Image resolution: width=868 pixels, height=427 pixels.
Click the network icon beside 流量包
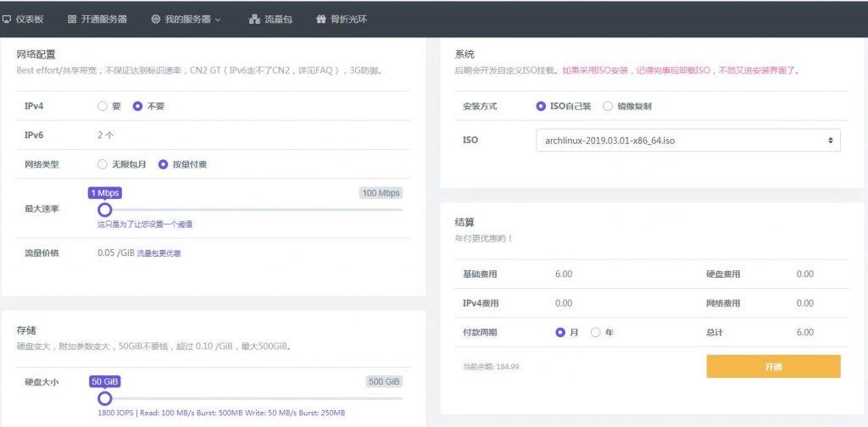(x=254, y=19)
